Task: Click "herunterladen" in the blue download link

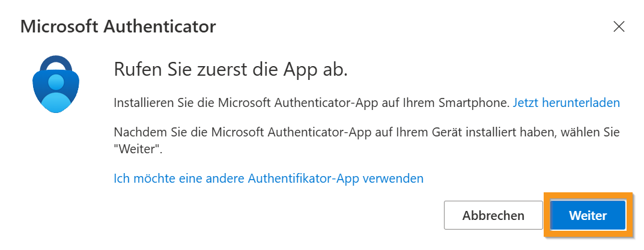Action: [x=580, y=103]
